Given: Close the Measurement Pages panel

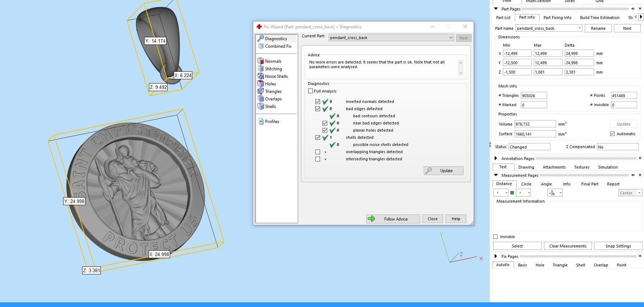Looking at the screenshot, I should pos(640,175).
